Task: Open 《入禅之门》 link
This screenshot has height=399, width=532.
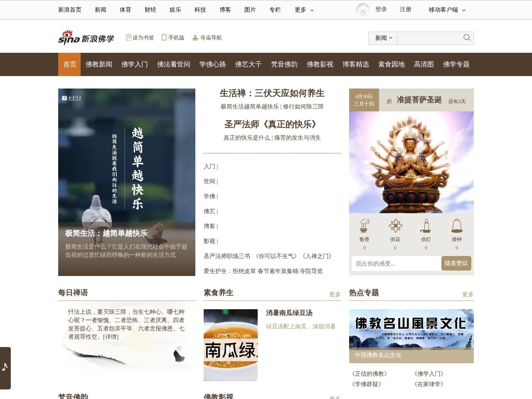Action: [x=317, y=256]
